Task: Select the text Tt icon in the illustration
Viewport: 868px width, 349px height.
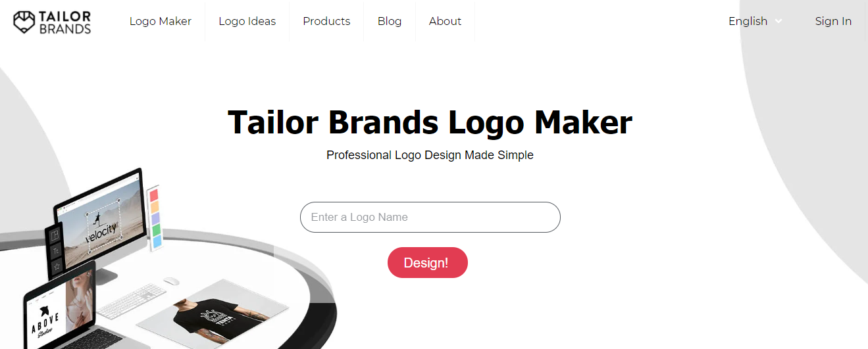Action: coord(56,251)
